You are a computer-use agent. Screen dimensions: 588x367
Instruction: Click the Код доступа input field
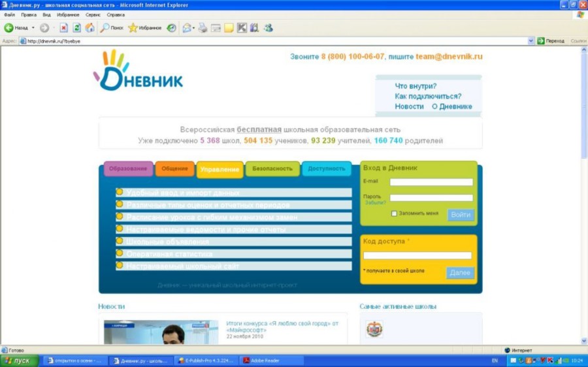pyautogui.click(x=417, y=256)
